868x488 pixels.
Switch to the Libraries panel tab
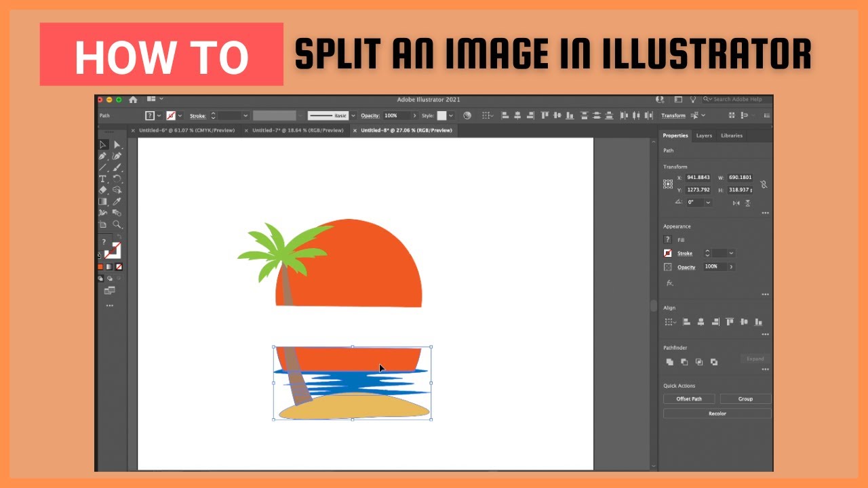(732, 136)
